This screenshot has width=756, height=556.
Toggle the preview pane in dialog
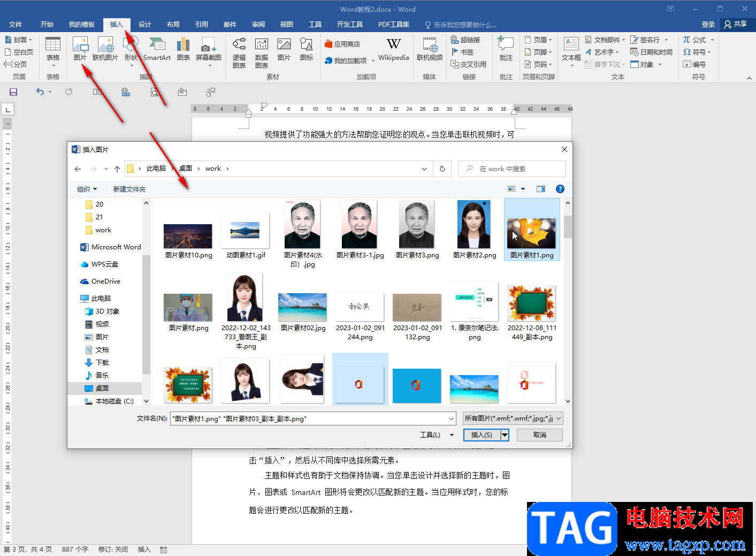point(541,189)
